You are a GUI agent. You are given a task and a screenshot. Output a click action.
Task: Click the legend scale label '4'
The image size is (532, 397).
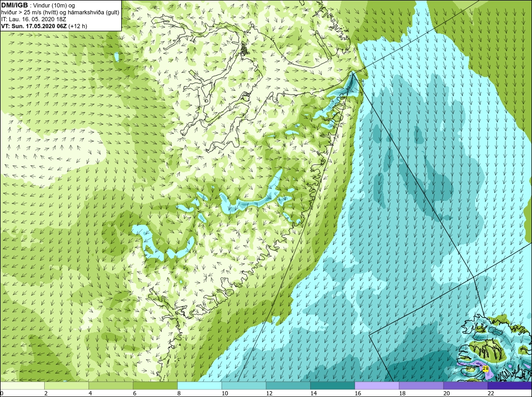coord(90,393)
